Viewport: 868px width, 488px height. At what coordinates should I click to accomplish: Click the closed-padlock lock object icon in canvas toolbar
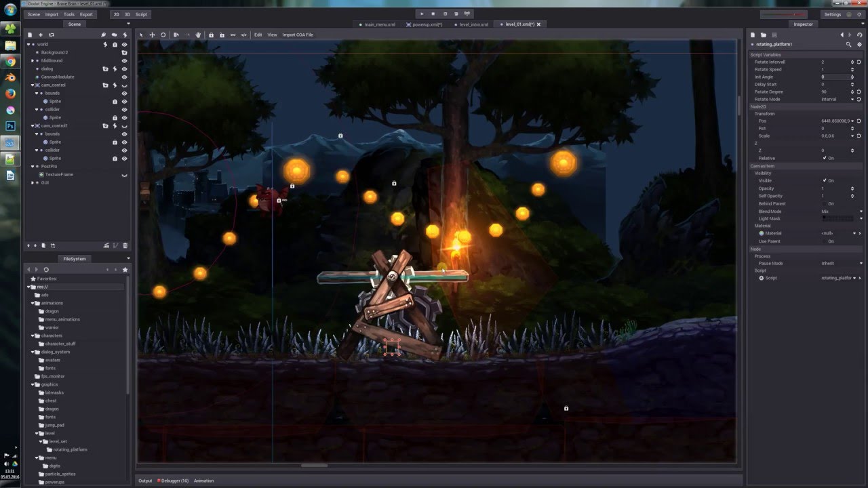click(211, 35)
